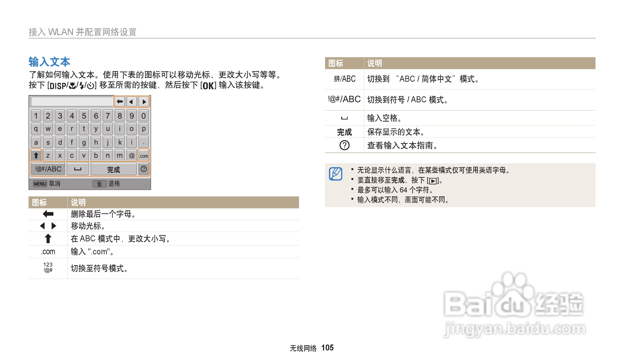Click the letter q key
The height and width of the screenshot is (364, 624).
click(36, 129)
